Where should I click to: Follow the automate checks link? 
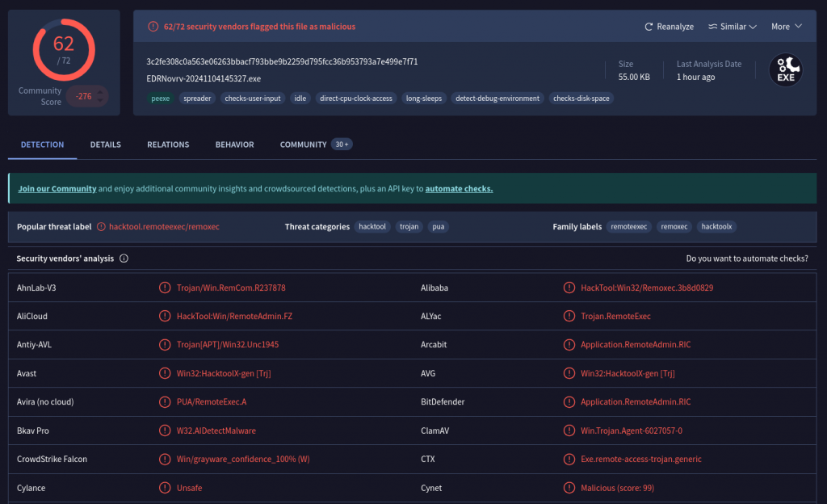(x=459, y=188)
